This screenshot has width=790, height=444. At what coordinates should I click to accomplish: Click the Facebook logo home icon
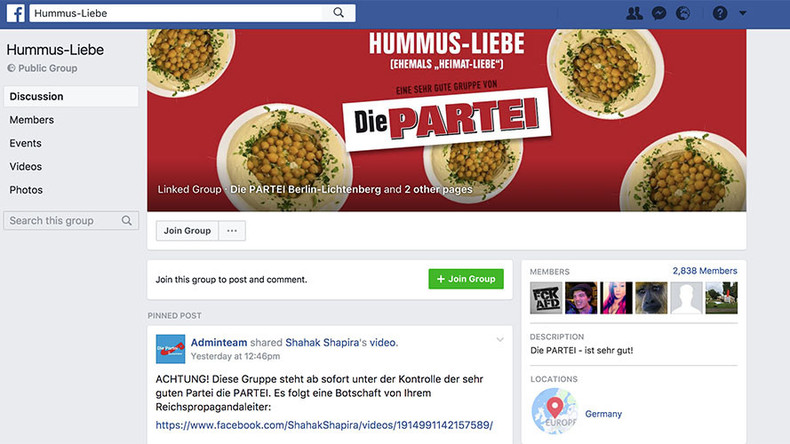16,13
